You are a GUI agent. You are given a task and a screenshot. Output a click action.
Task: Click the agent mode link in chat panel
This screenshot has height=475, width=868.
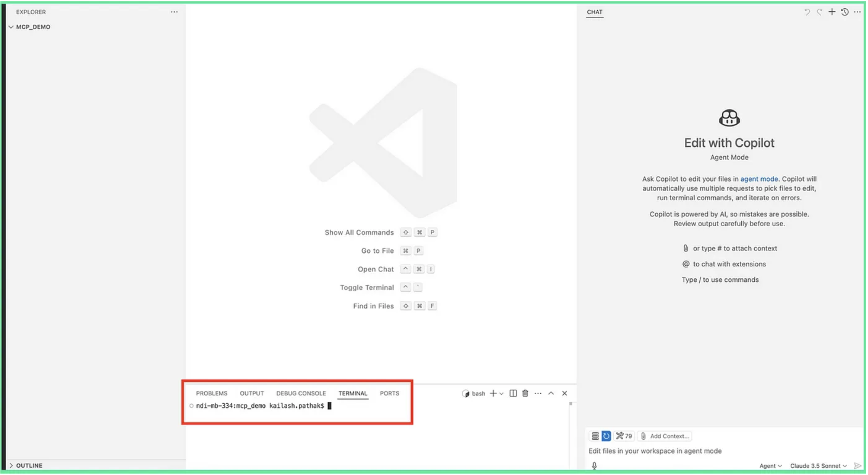759,178
